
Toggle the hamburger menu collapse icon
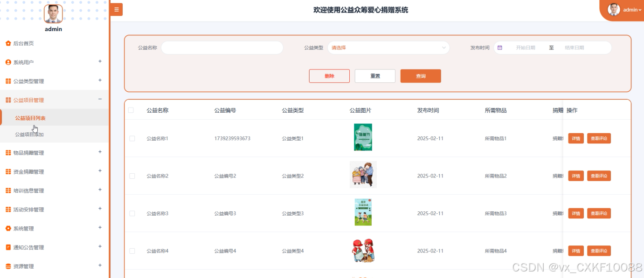pyautogui.click(x=116, y=9)
